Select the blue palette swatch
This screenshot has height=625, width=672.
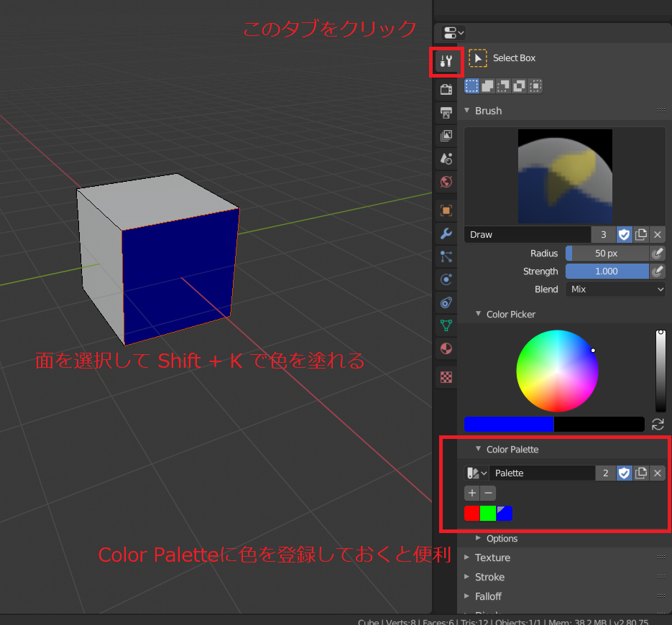point(504,513)
